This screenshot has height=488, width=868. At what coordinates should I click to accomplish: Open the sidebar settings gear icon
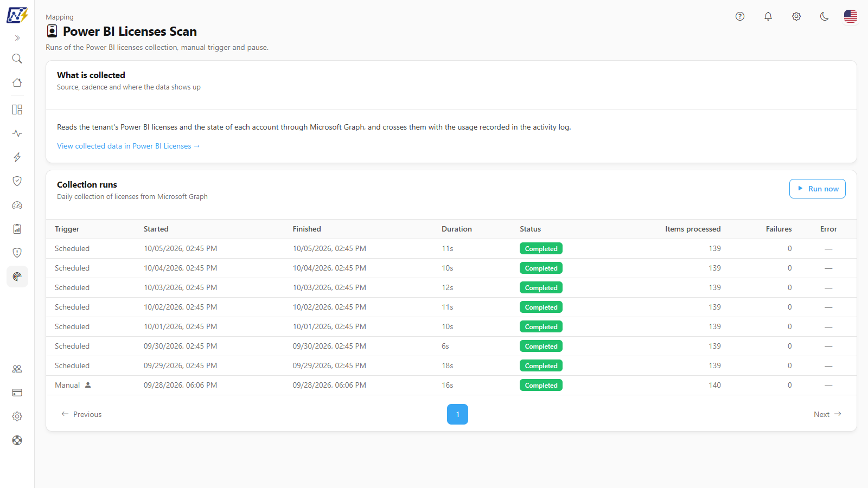point(17,416)
